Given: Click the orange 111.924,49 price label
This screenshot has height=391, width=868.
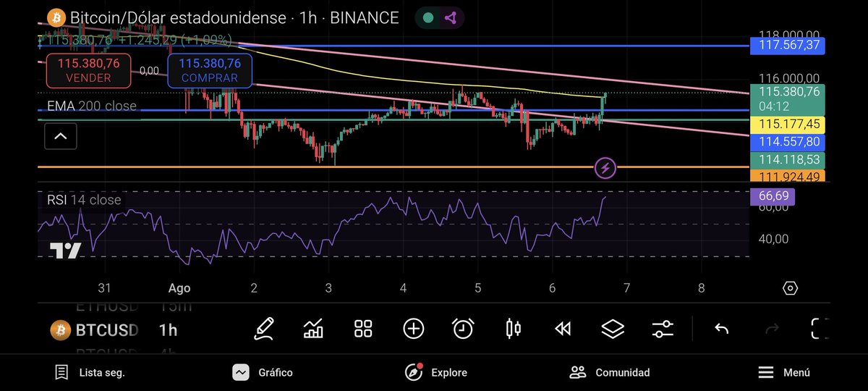Looking at the screenshot, I should [787, 176].
